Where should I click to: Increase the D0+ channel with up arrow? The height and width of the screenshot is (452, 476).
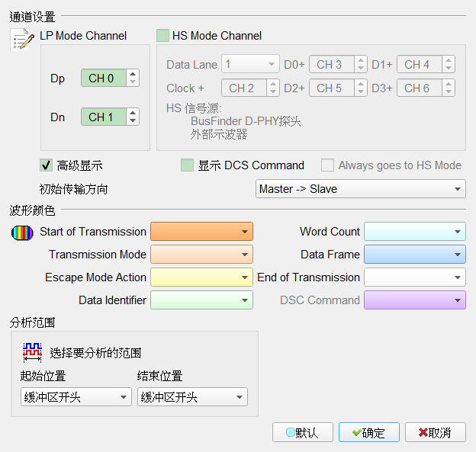[361, 60]
